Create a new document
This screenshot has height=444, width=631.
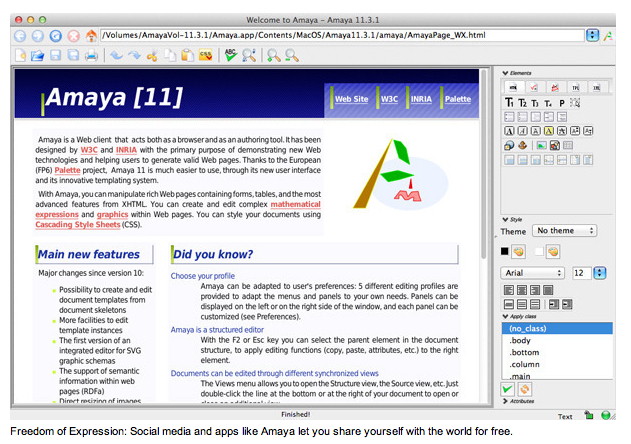point(20,55)
